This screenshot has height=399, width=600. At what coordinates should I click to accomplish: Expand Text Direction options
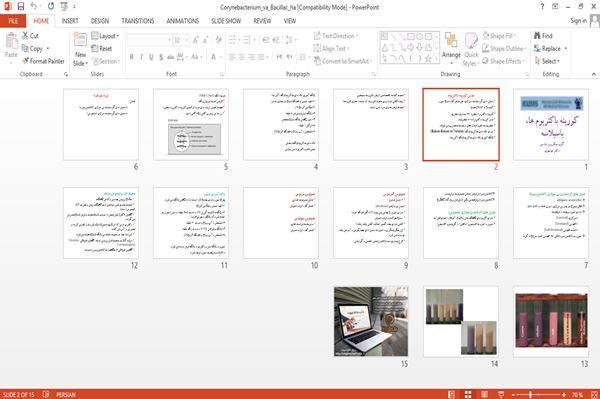336,36
